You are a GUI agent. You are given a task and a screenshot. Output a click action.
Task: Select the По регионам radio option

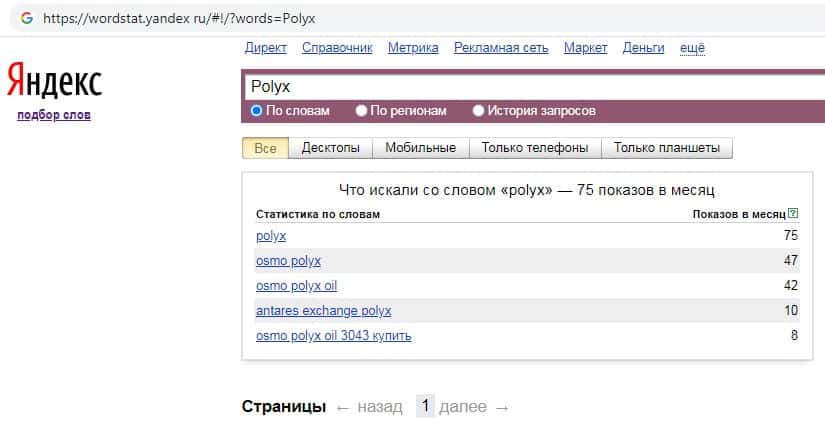click(362, 111)
